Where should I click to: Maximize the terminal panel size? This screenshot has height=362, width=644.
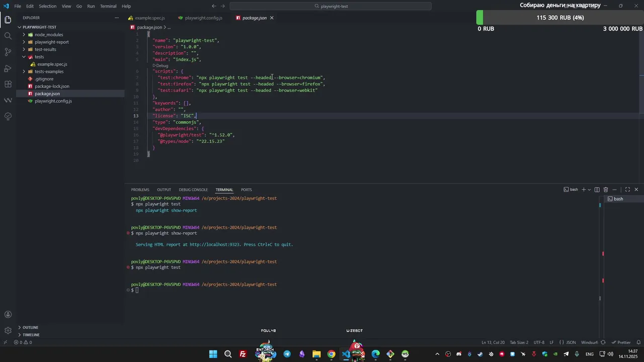point(627,190)
